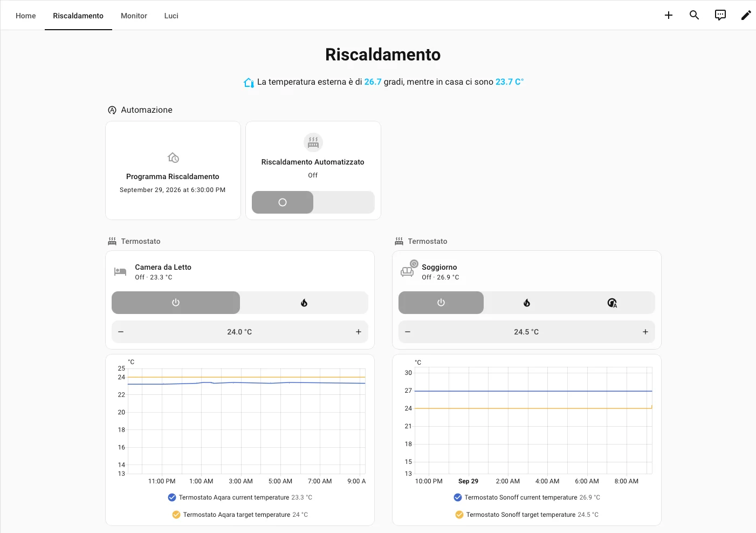Screen dimensions: 756x533
Task: Set Camera da Letto to heat mode
Action: click(304, 303)
